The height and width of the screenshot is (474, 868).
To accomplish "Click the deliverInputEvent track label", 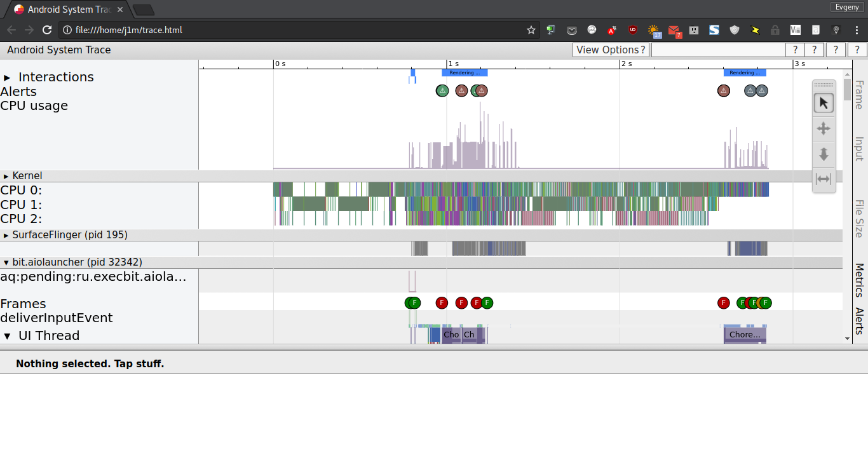I will [57, 318].
